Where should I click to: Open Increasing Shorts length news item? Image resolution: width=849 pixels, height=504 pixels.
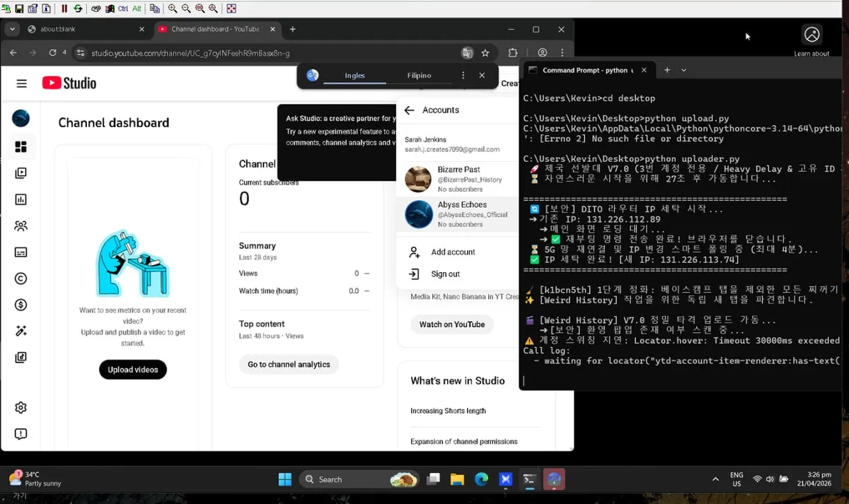pos(448,411)
